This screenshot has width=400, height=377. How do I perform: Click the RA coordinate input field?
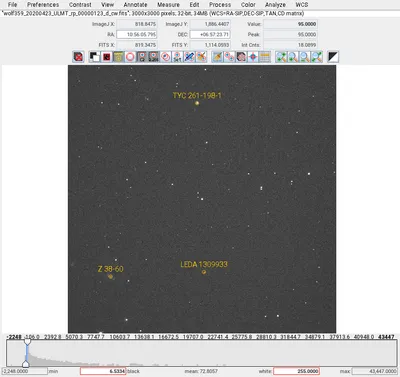(137, 34)
